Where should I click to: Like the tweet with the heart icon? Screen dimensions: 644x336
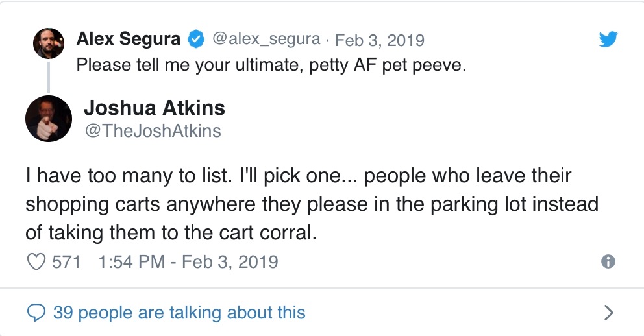click(x=37, y=261)
